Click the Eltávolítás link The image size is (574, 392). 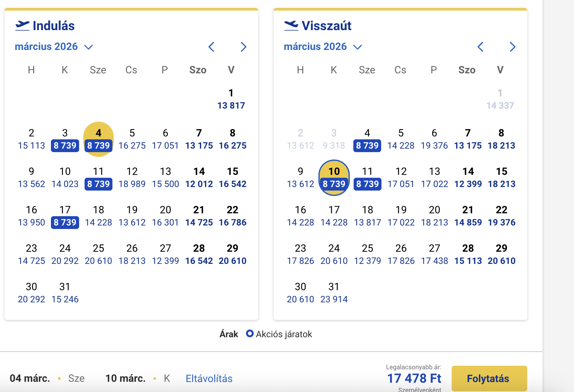pos(209,379)
